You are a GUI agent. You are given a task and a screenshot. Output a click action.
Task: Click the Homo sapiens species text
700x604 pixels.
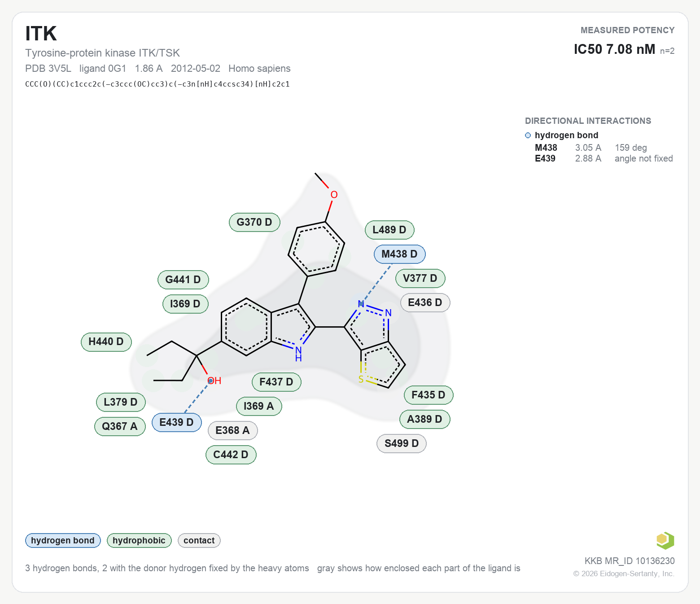click(x=259, y=69)
